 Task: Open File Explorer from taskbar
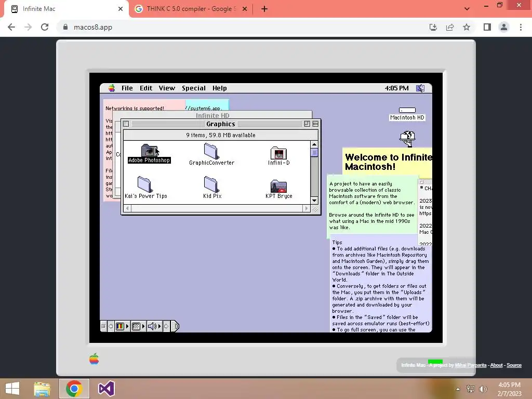pyautogui.click(x=42, y=389)
